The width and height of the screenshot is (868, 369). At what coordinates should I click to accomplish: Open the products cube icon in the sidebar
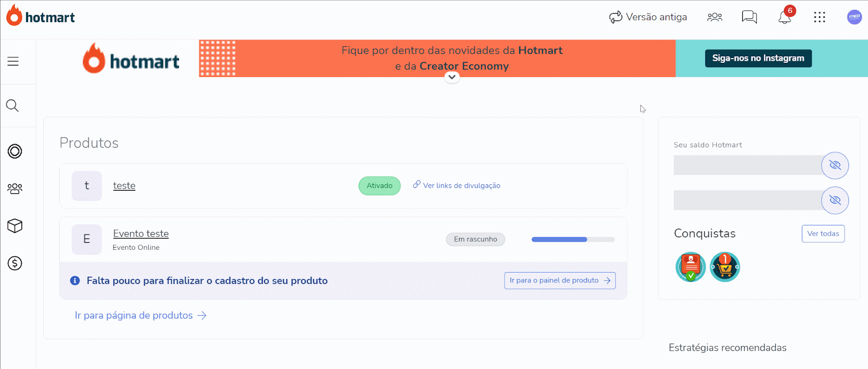tap(15, 226)
